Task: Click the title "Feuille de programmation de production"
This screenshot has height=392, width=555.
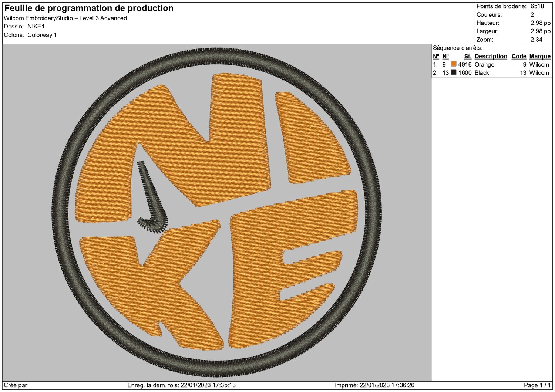Action: click(x=89, y=8)
